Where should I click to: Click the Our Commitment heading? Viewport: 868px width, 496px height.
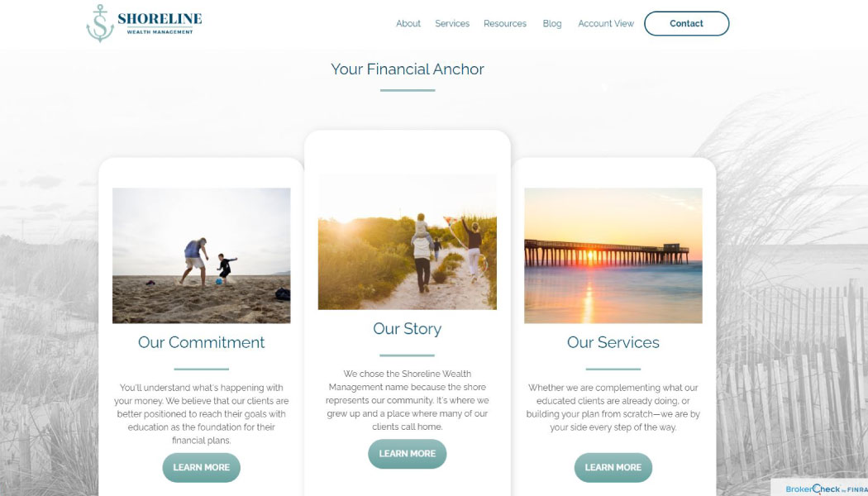202,342
